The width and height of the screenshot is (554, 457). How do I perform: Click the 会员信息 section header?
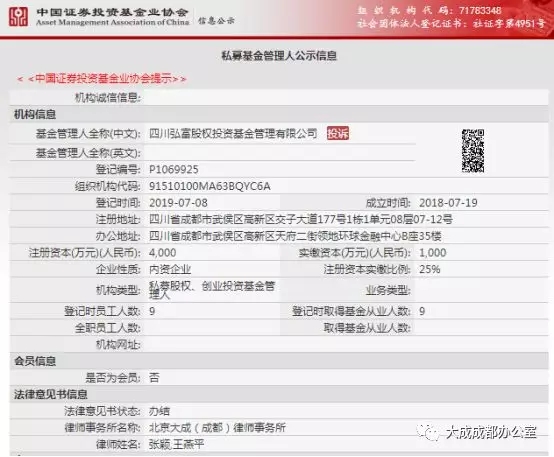pos(35,361)
